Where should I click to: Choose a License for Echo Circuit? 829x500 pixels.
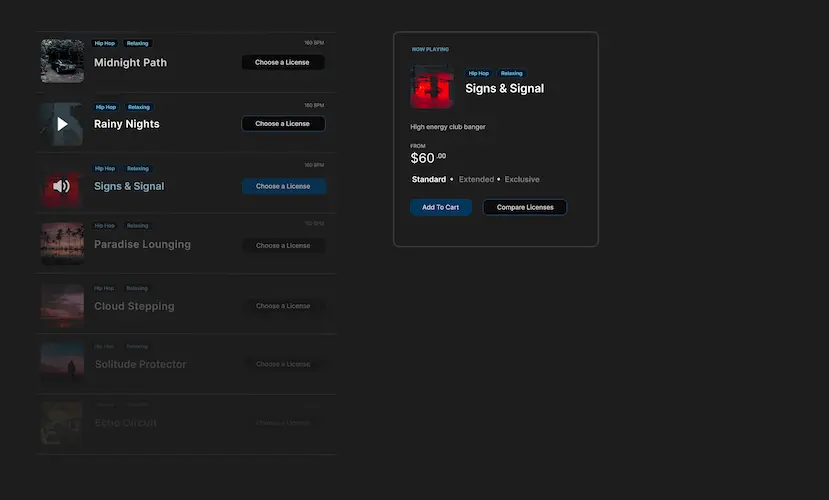283,423
